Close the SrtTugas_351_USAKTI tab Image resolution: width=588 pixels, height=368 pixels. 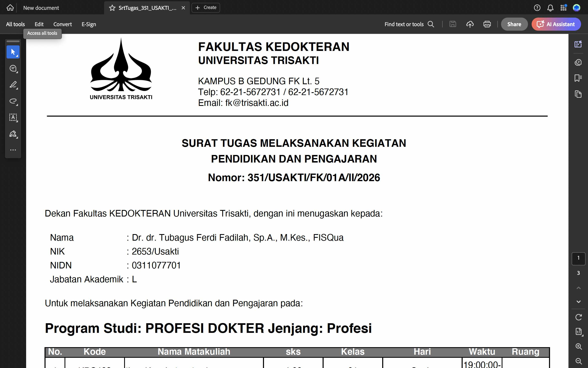(183, 8)
